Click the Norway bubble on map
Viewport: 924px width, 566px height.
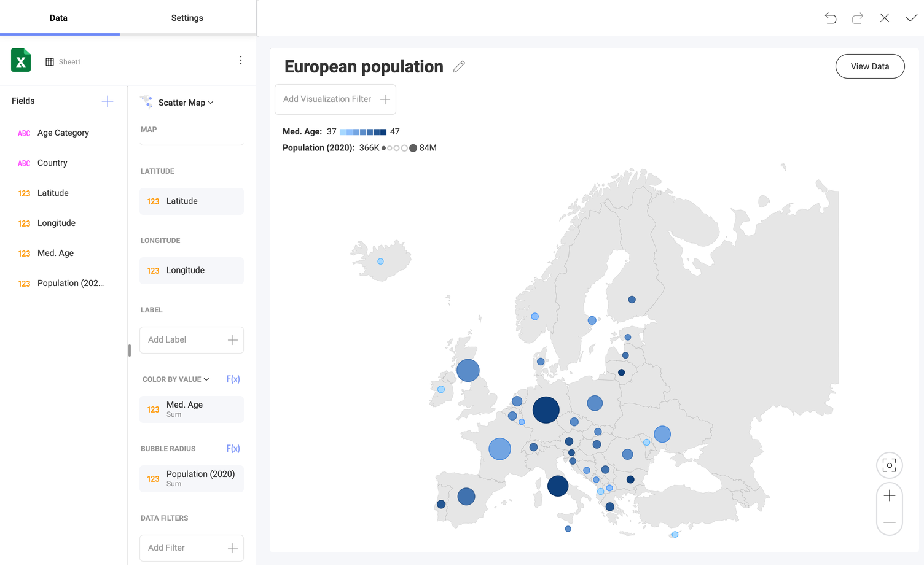click(535, 317)
